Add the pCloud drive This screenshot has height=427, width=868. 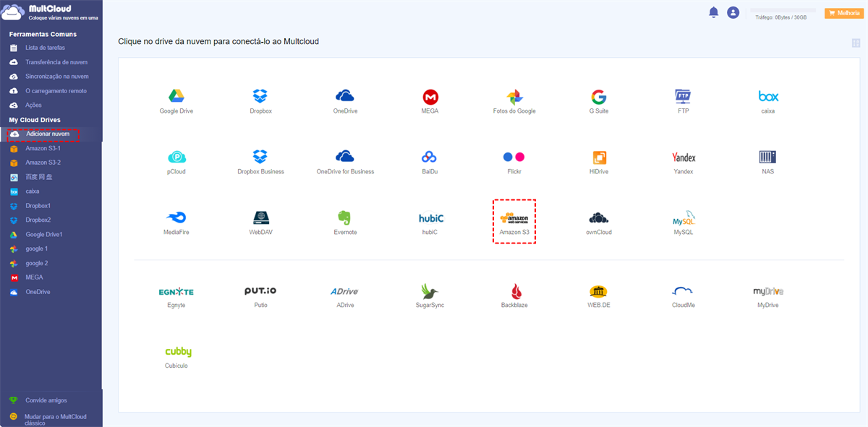[x=176, y=163]
